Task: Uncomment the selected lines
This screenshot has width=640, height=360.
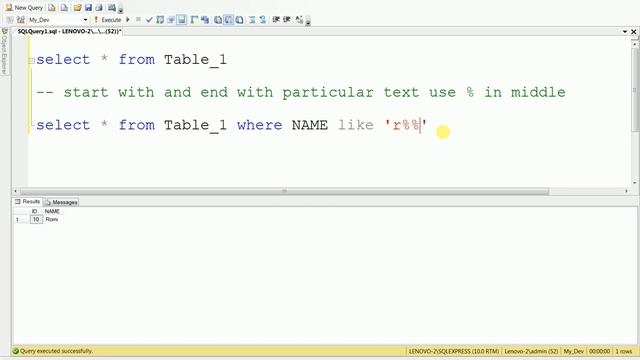Action: pos(262,20)
